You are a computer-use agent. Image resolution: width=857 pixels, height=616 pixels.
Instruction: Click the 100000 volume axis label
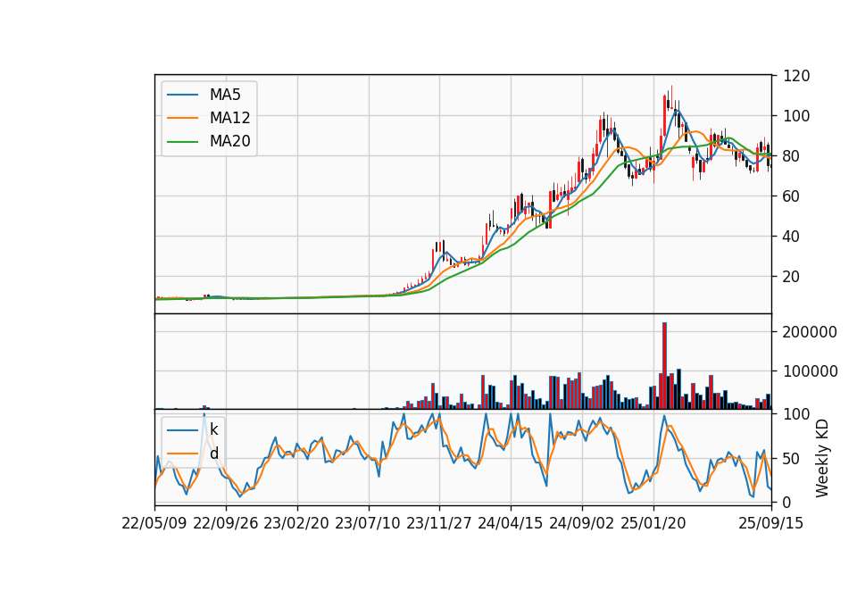coord(810,371)
